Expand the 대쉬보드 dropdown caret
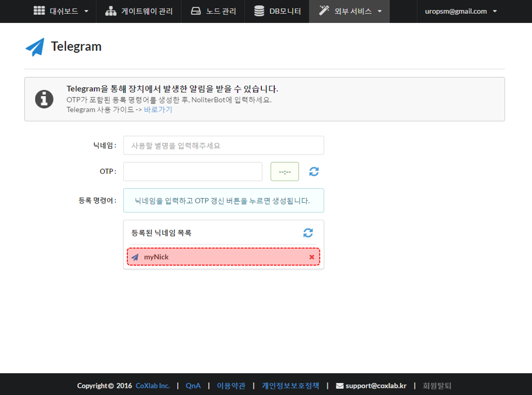The width and height of the screenshot is (532, 395). click(x=86, y=11)
